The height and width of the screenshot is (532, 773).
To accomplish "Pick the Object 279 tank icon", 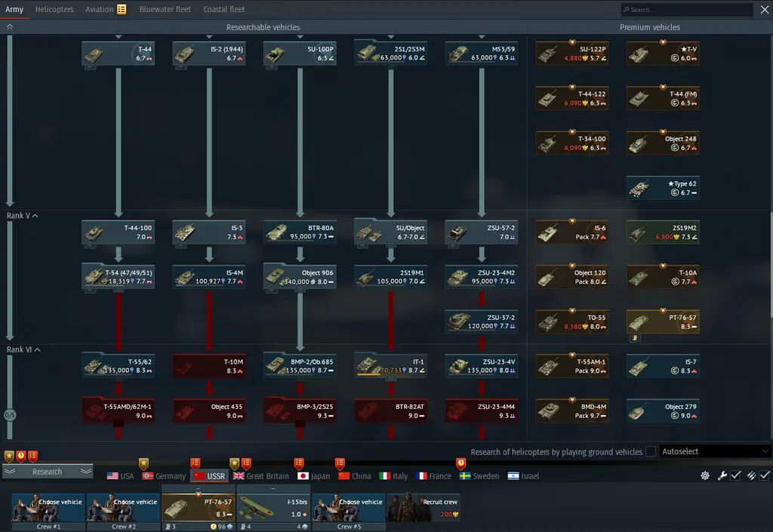I will point(663,411).
